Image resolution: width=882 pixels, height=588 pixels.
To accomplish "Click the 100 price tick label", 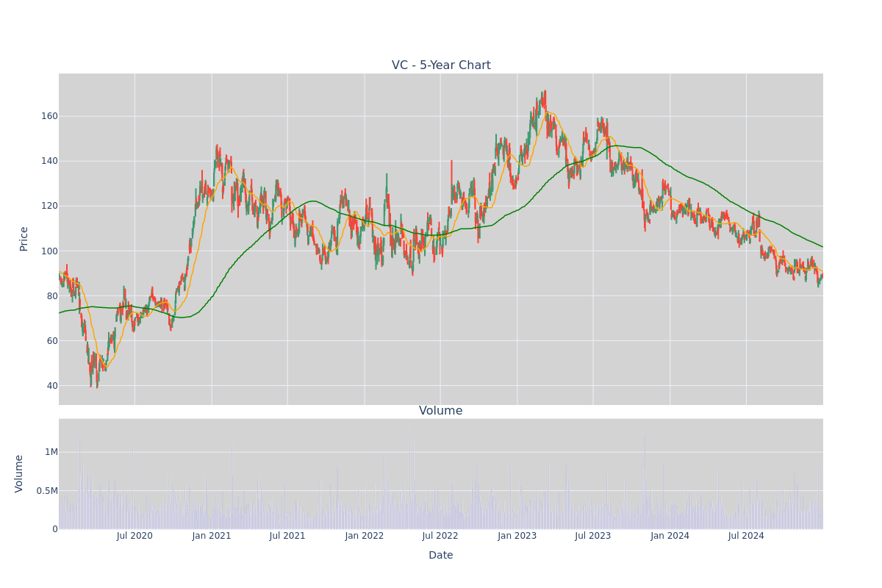I will tap(49, 251).
